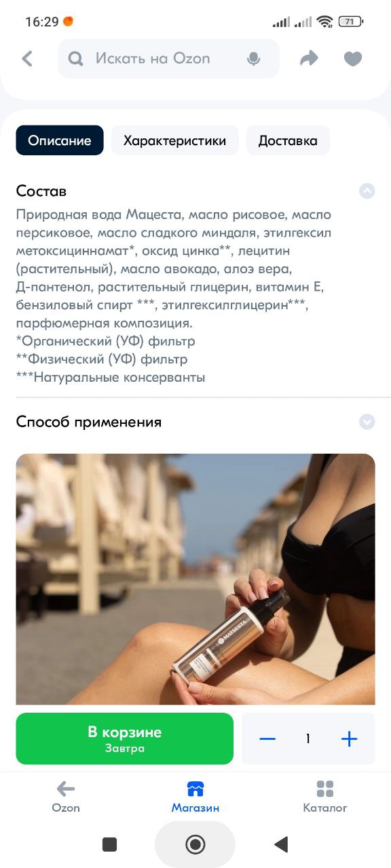Switch to the Характеристики tab

coord(174,140)
